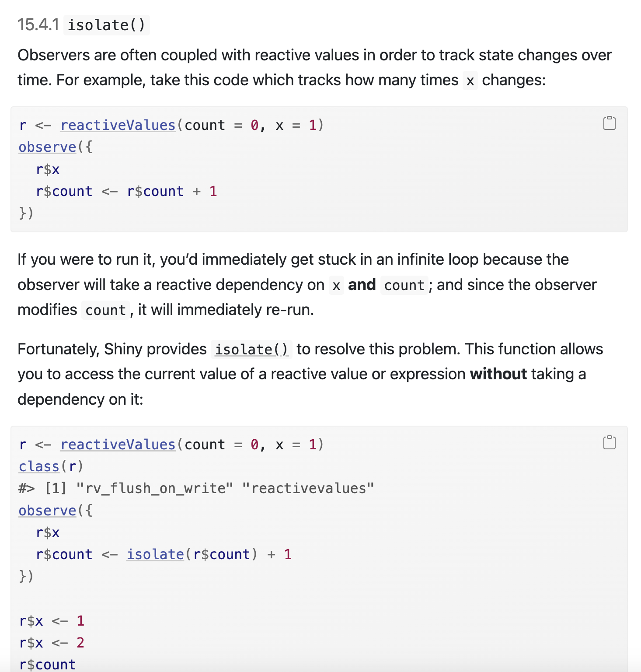Click the "r$x <- 1" code line

click(52, 621)
